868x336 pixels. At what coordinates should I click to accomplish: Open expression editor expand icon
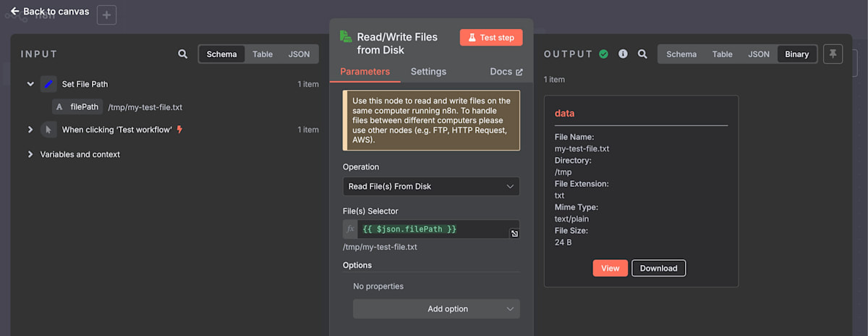(x=514, y=233)
